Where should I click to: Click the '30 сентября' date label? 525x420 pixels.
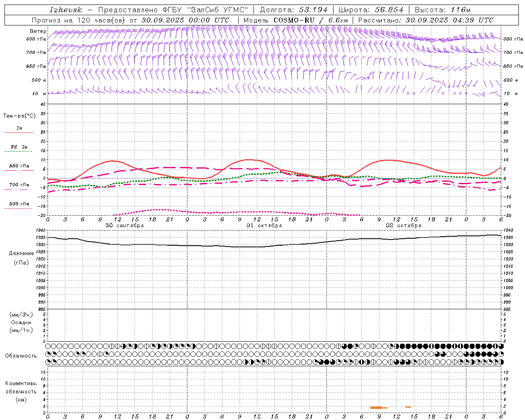coord(125,225)
